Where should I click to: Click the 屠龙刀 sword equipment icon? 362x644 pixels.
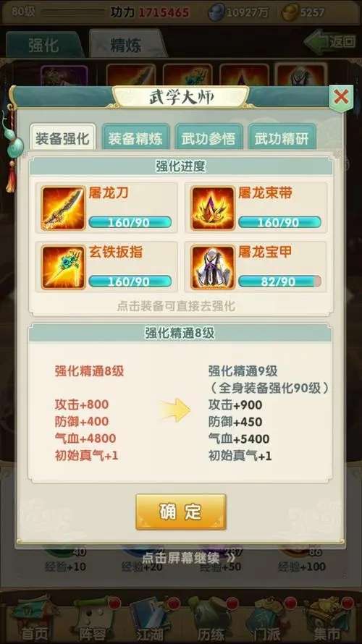pos(63,208)
